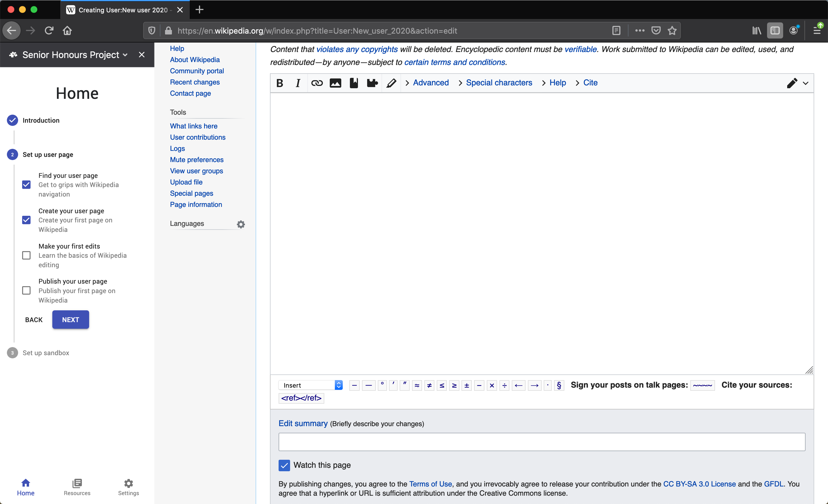Show site security padlock info
Screen dimensions: 828x504
169,30
